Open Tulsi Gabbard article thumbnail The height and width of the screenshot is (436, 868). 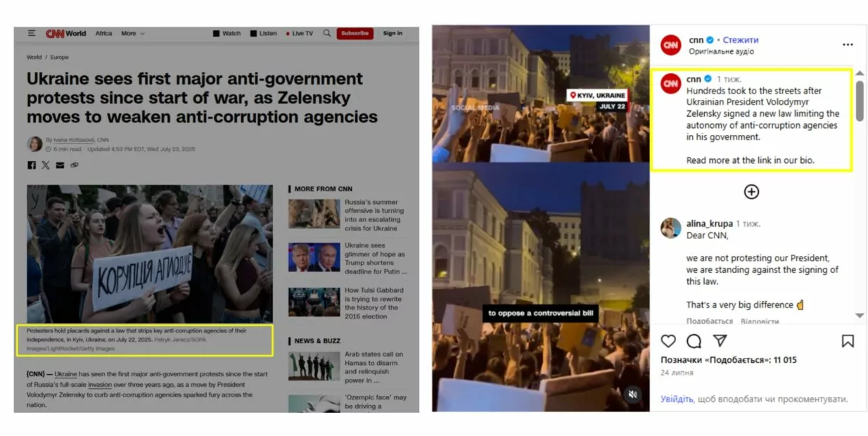coord(314,302)
